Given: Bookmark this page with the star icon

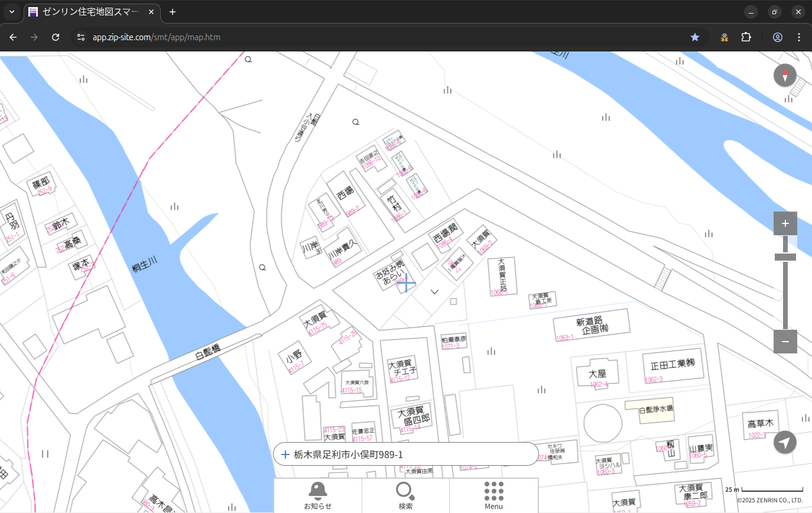Looking at the screenshot, I should [695, 37].
